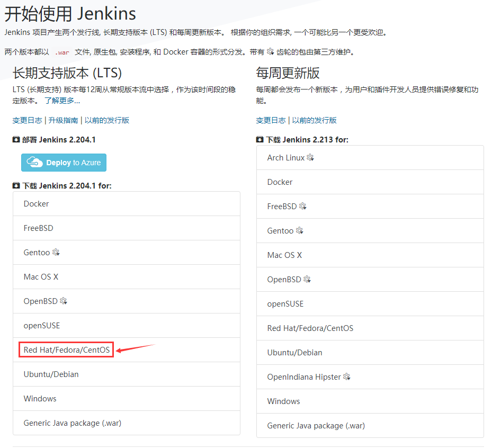Download weekly Generic Java package (.war)
This screenshot has height=448, width=492.
coord(370,426)
